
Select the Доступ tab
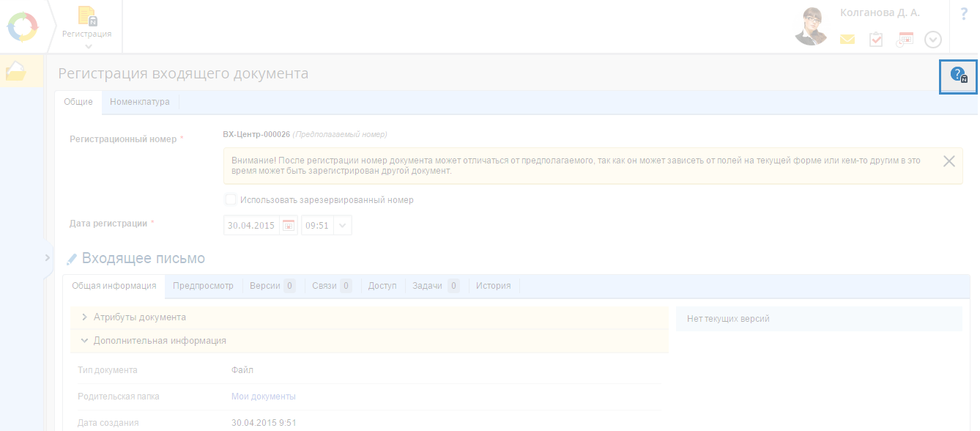382,286
